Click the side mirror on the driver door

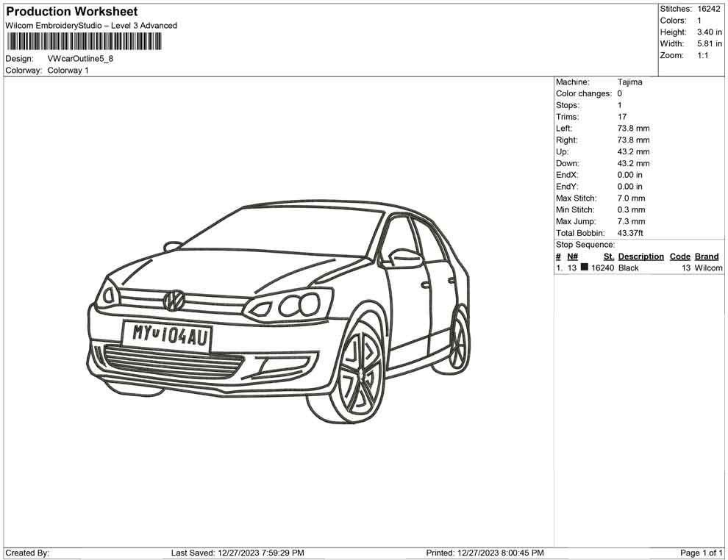point(404,255)
